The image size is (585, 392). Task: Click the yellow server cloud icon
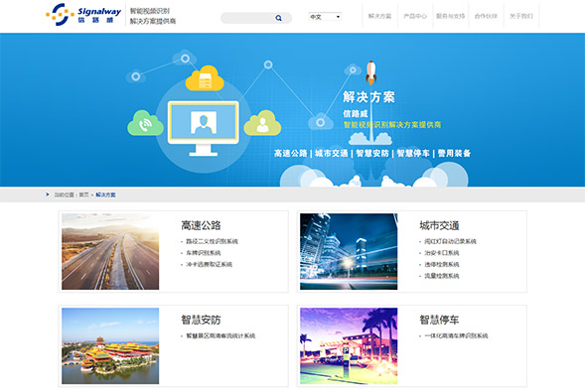tap(205, 78)
